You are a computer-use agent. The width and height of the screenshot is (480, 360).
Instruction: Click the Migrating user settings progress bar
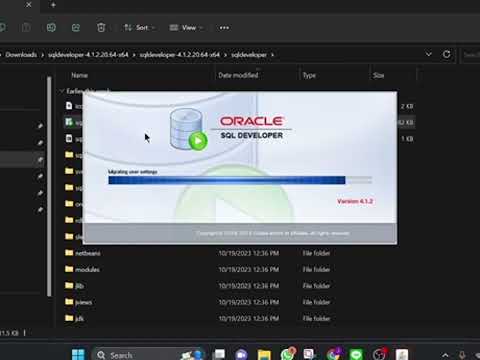[240, 180]
